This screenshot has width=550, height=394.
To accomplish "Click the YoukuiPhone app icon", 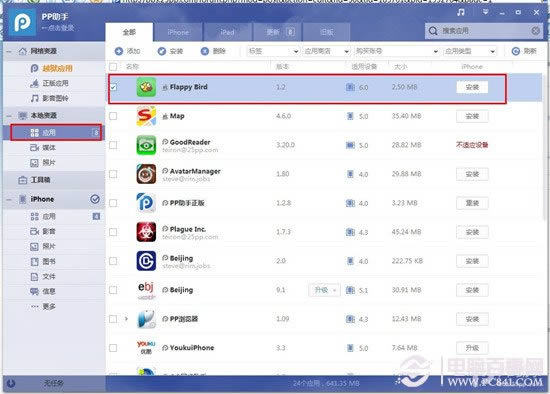I will pos(146,348).
